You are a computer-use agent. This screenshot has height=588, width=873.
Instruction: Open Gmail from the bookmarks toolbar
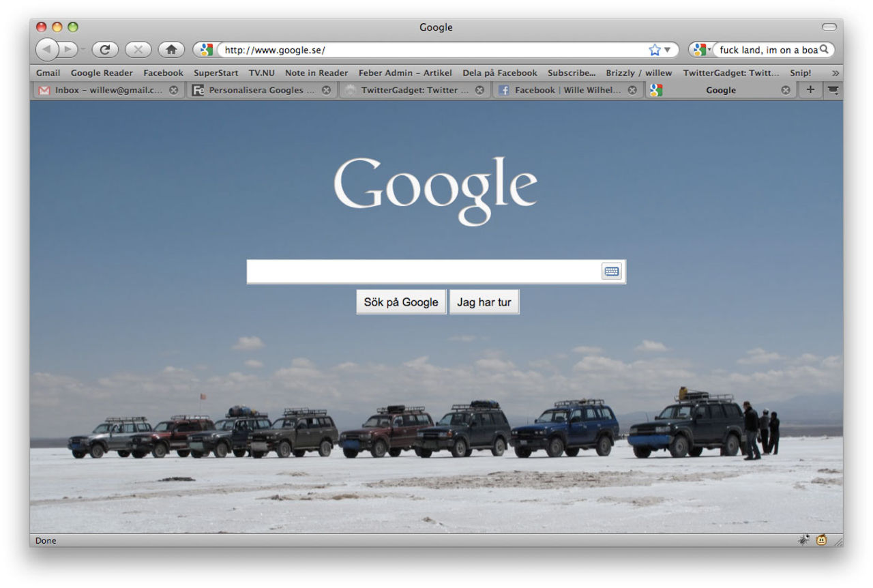48,72
